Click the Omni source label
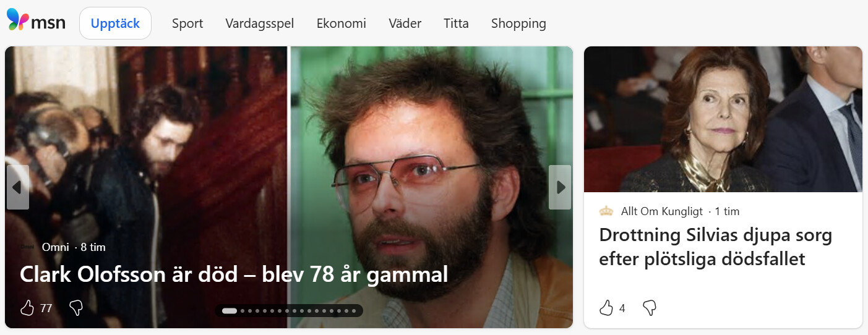868x335 pixels. [55, 247]
